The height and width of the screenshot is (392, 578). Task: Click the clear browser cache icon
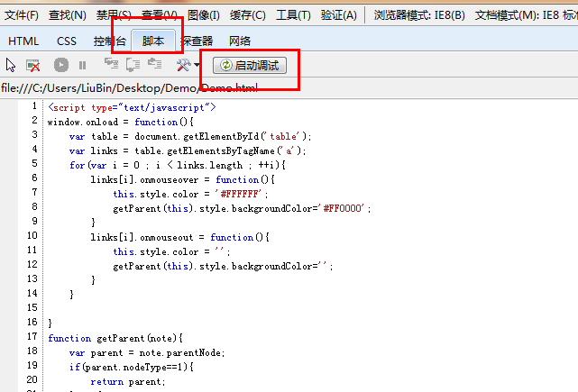pos(33,65)
